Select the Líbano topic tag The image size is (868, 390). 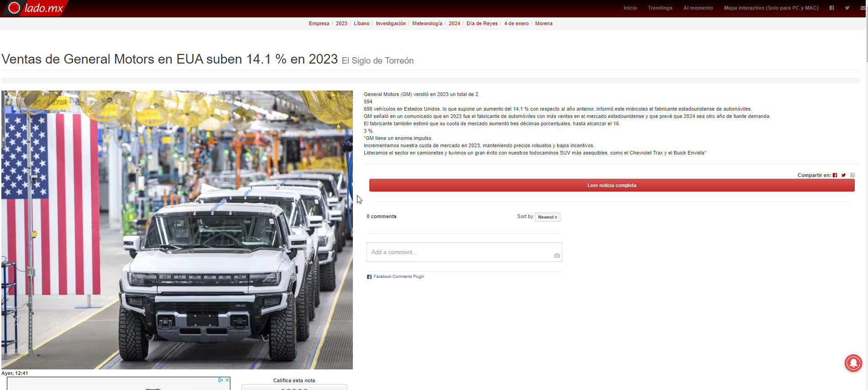point(362,23)
